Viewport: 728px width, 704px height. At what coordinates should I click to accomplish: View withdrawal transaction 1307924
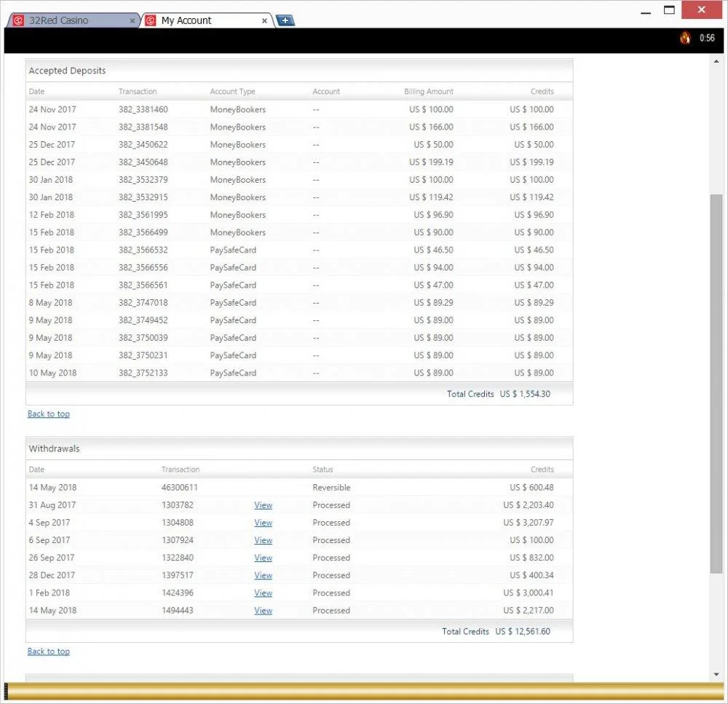click(264, 540)
